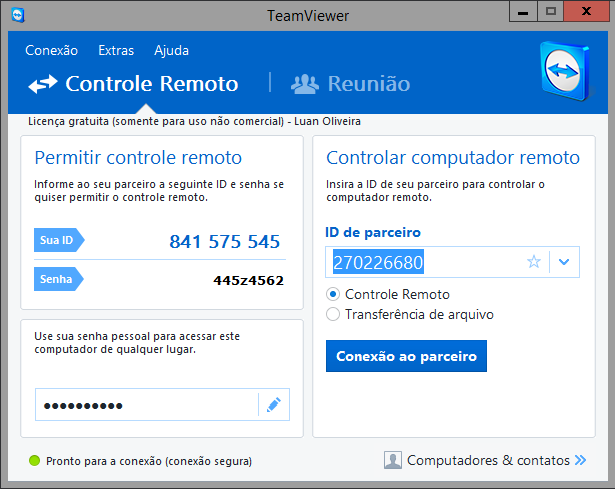Select Transferência de arquivo radio button
Image resolution: width=615 pixels, height=489 pixels.
click(333, 314)
